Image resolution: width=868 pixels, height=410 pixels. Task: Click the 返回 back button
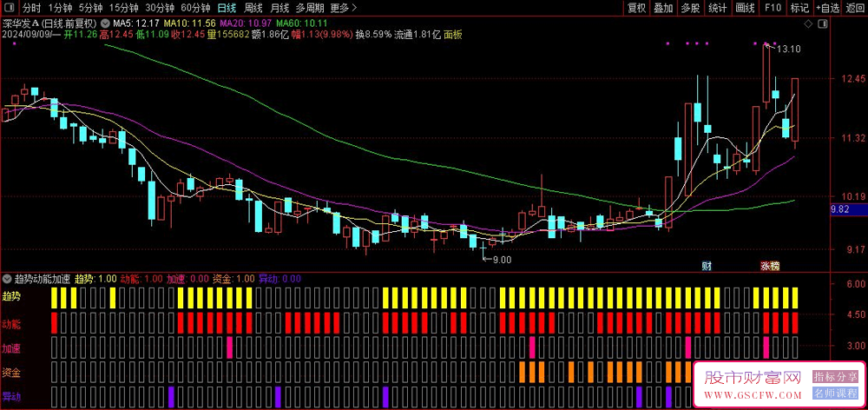856,8
